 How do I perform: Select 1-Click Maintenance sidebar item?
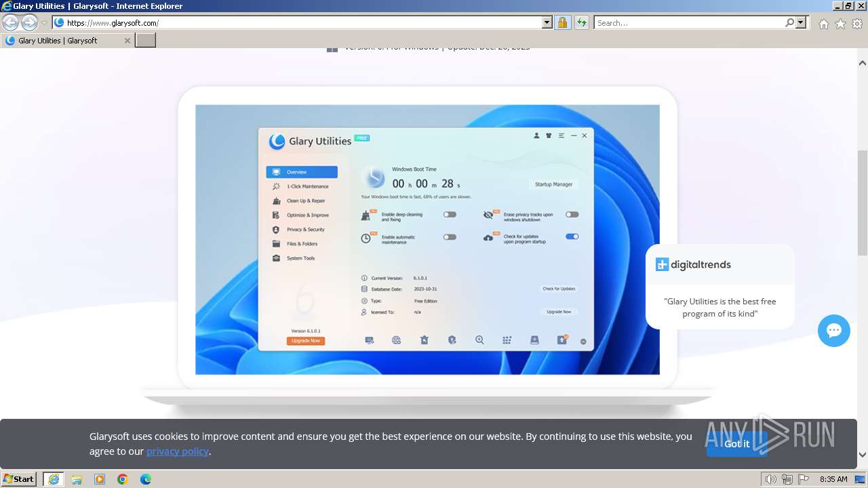click(x=302, y=186)
